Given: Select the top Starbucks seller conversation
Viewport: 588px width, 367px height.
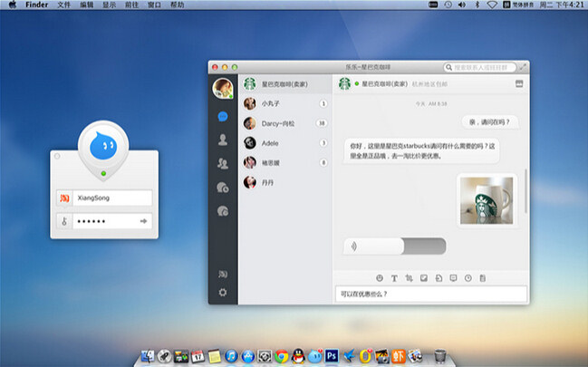Looking at the screenshot, I should (285, 84).
